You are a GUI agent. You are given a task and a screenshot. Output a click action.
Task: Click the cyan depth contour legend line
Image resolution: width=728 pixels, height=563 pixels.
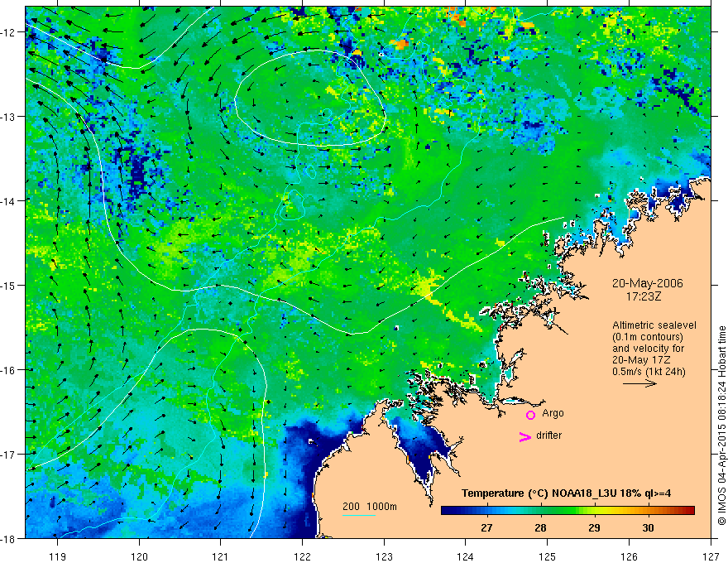pyautogui.click(x=359, y=515)
